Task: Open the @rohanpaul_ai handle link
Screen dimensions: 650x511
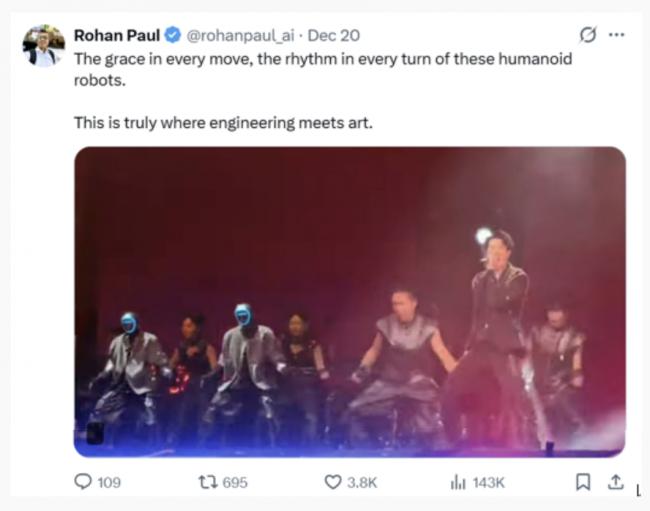Action: 241,36
